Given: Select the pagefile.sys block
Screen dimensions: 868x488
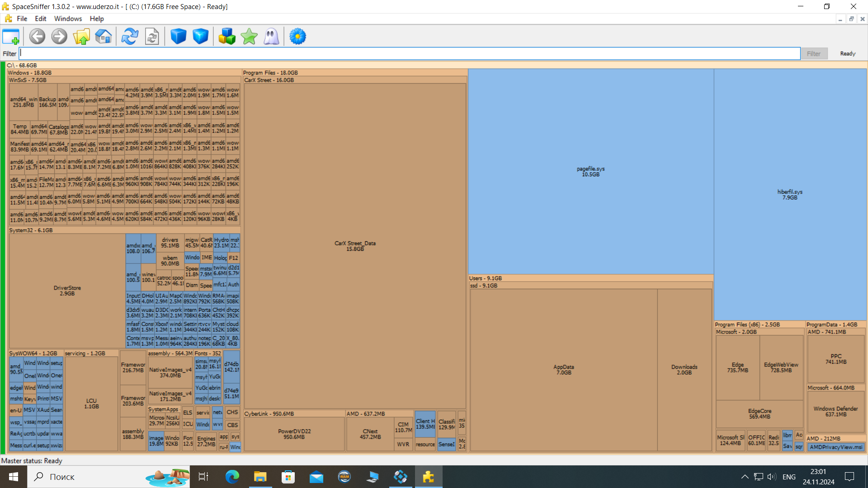Looking at the screenshot, I should tap(590, 172).
